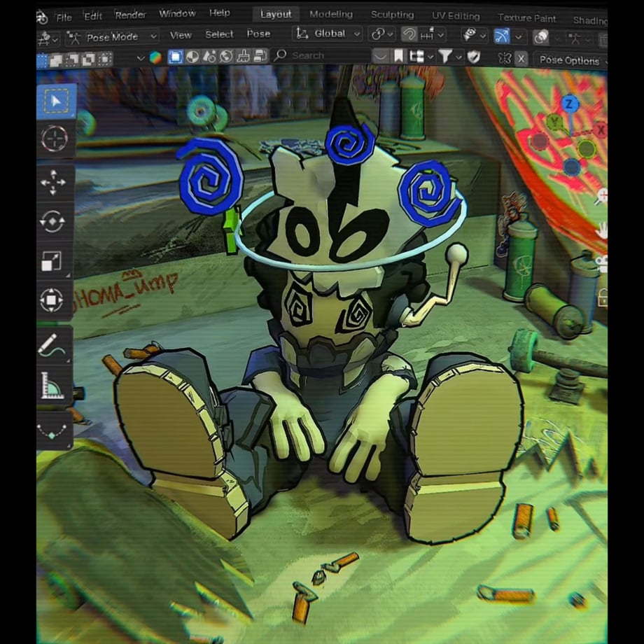
Task: Click the object visibility eye-cursor icon
Action: point(470,35)
